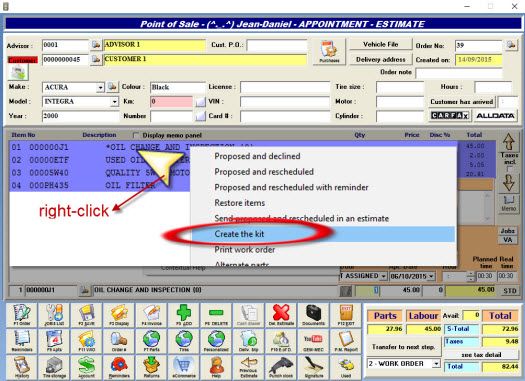Click the F4 Invoice icon

tap(151, 315)
